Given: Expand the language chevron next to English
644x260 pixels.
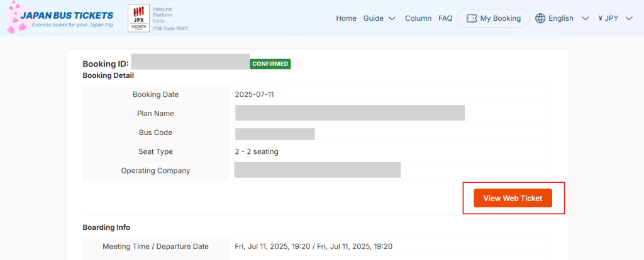Looking at the screenshot, I should (586, 18).
